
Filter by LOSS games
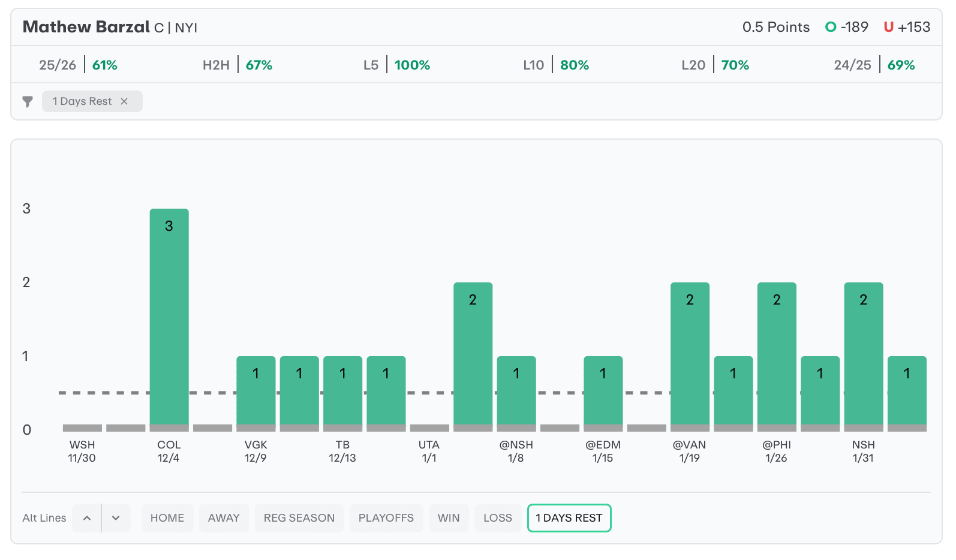pos(498,518)
